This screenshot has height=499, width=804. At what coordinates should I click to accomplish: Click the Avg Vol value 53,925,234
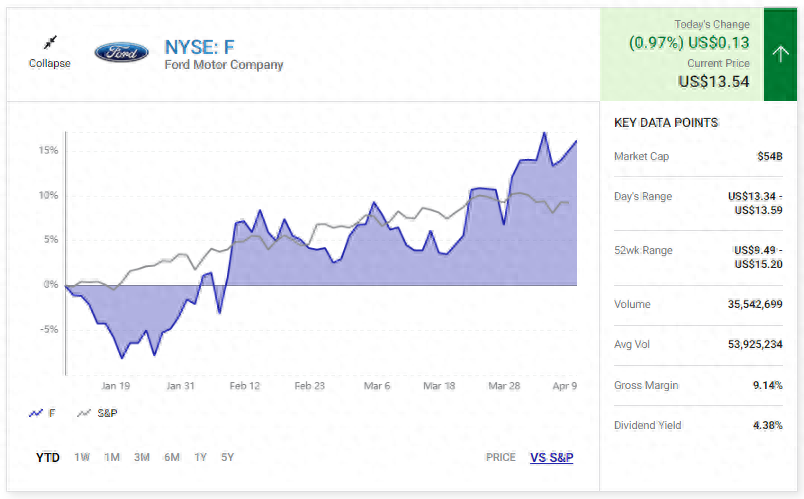click(x=755, y=345)
